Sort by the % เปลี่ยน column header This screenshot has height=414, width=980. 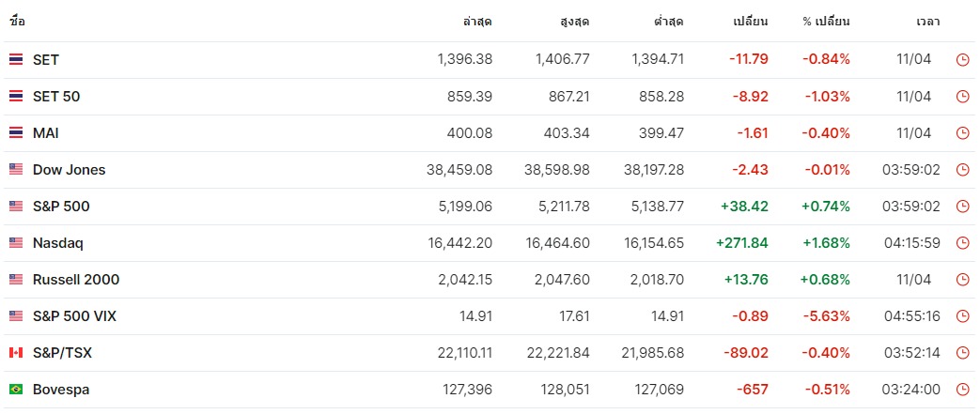pyautogui.click(x=826, y=22)
